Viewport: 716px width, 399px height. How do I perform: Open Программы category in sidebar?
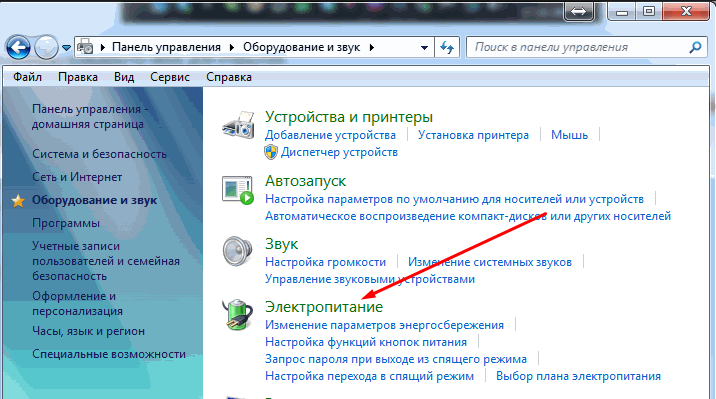coord(66,223)
